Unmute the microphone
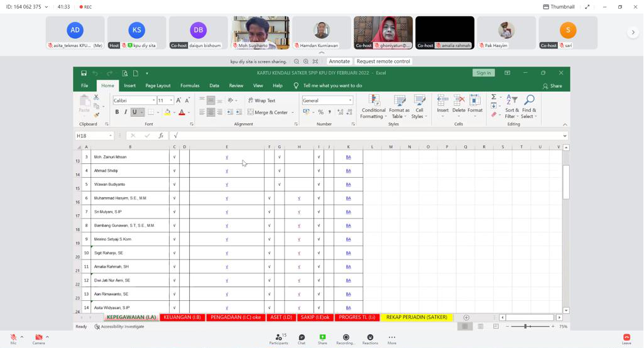 [x=13, y=338]
